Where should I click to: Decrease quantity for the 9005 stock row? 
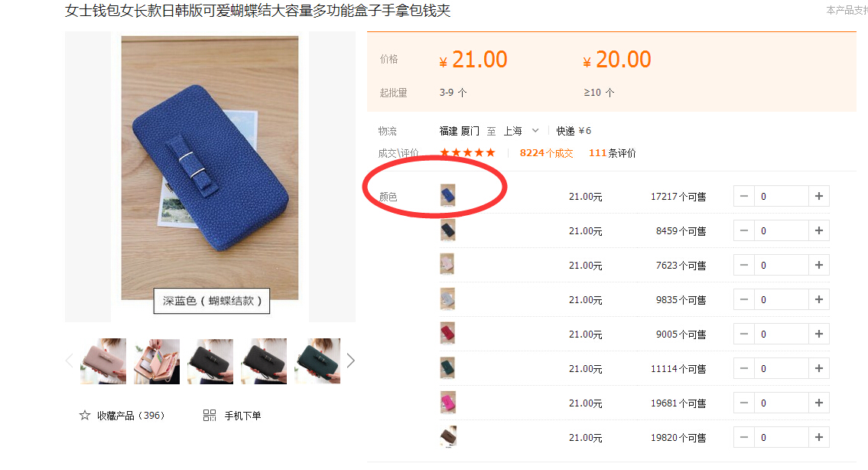(x=744, y=335)
